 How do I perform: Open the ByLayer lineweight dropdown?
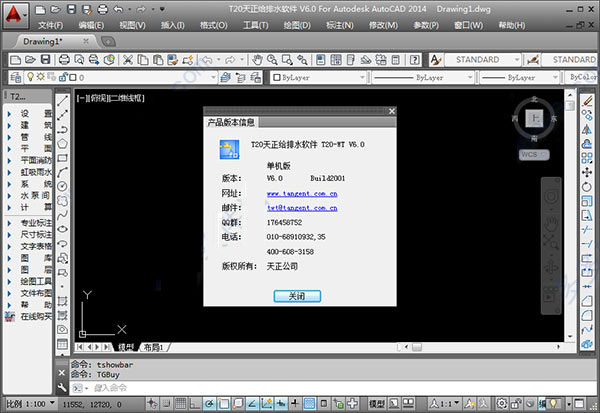555,77
